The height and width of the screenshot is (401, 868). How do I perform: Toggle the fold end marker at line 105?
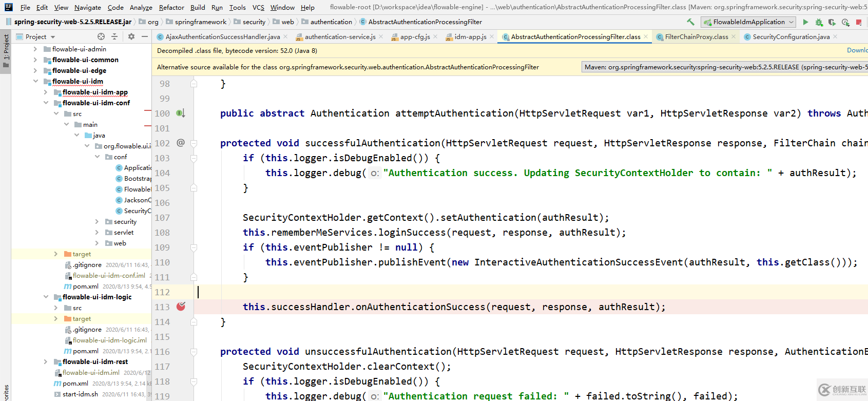pyautogui.click(x=194, y=188)
